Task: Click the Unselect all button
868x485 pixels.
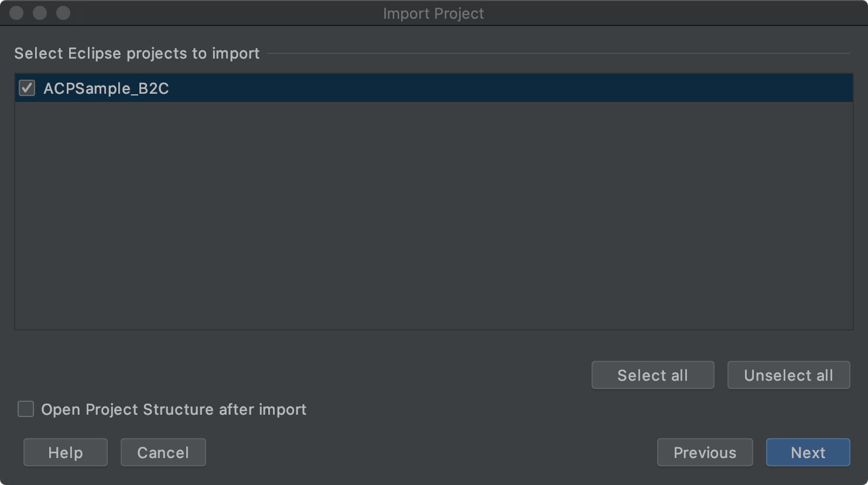Action: 788,375
